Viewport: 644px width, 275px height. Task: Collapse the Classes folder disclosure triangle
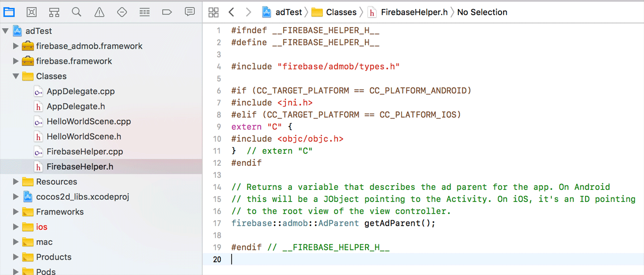click(16, 76)
